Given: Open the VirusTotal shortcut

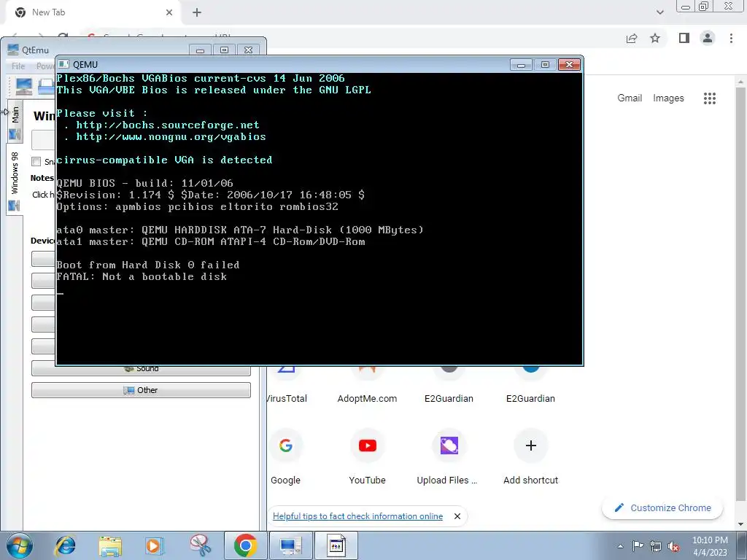Looking at the screenshot, I should 286,386.
